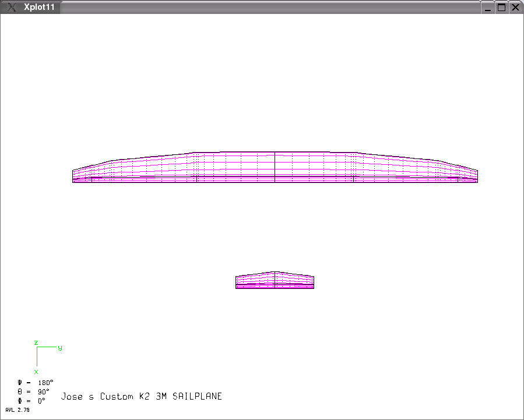Screen dimensions: 524x420
Task: Click the Xplot11 window title text
Action: [x=40, y=8]
